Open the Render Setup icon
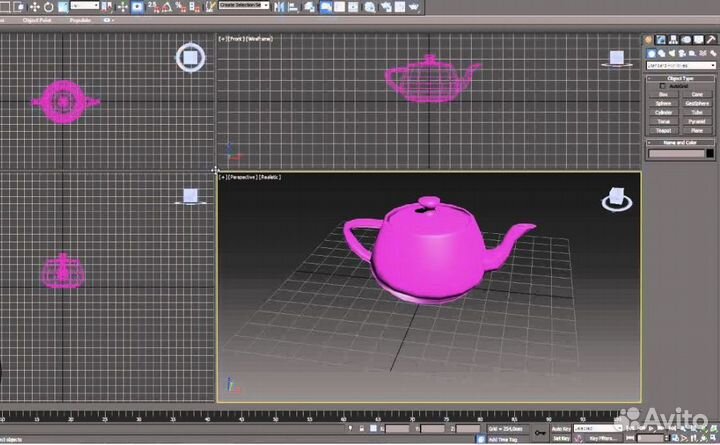Image resolution: width=720 pixels, height=445 pixels. pyautogui.click(x=387, y=7)
